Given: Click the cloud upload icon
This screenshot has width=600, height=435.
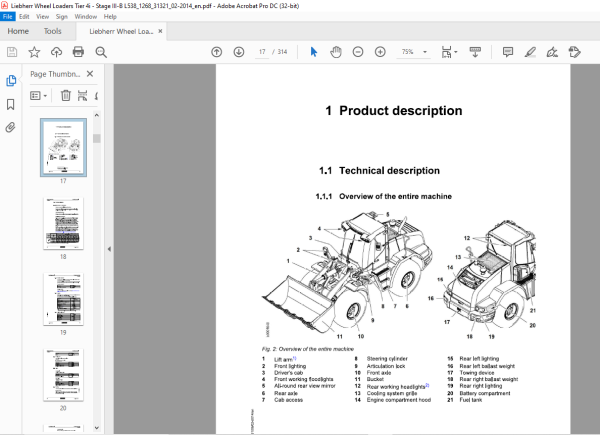Looking at the screenshot, I should click(x=56, y=52).
